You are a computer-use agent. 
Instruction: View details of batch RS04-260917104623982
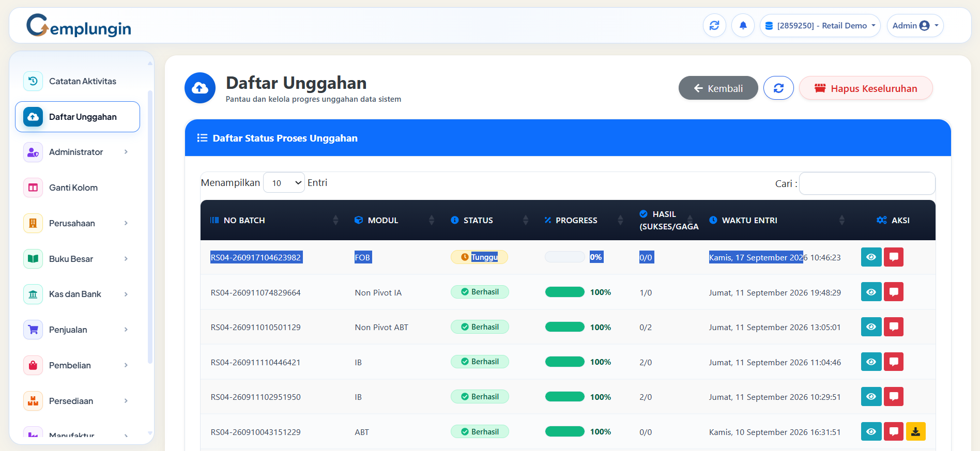tap(871, 257)
